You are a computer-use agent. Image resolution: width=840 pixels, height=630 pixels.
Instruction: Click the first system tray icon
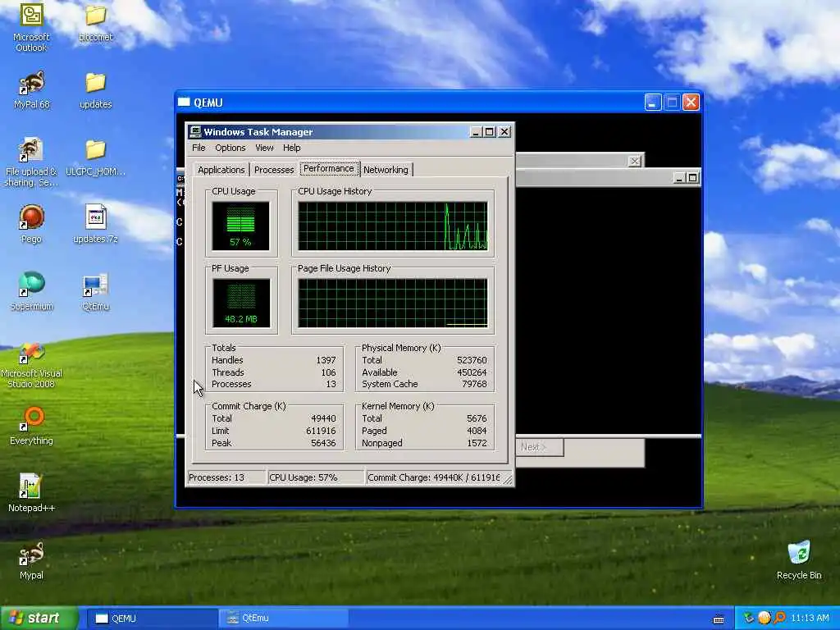748,618
